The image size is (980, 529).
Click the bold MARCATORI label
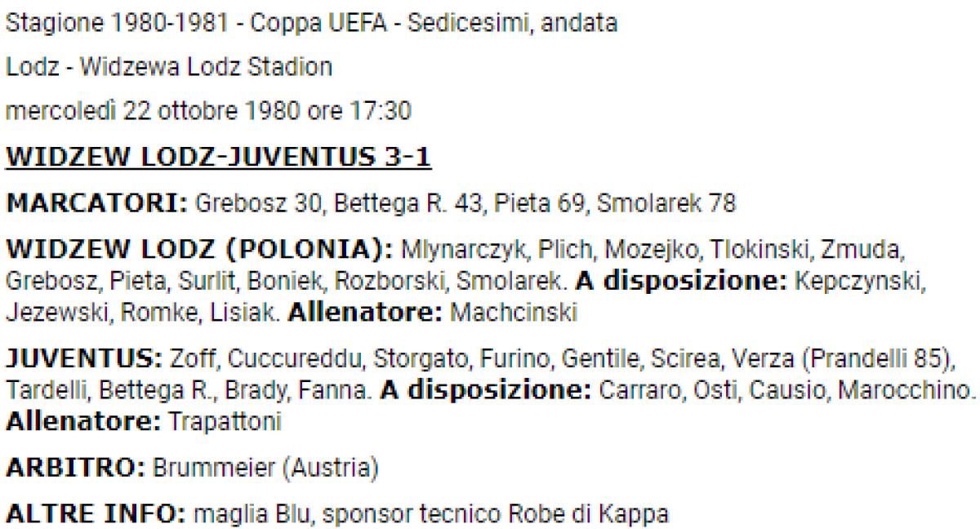click(97, 202)
